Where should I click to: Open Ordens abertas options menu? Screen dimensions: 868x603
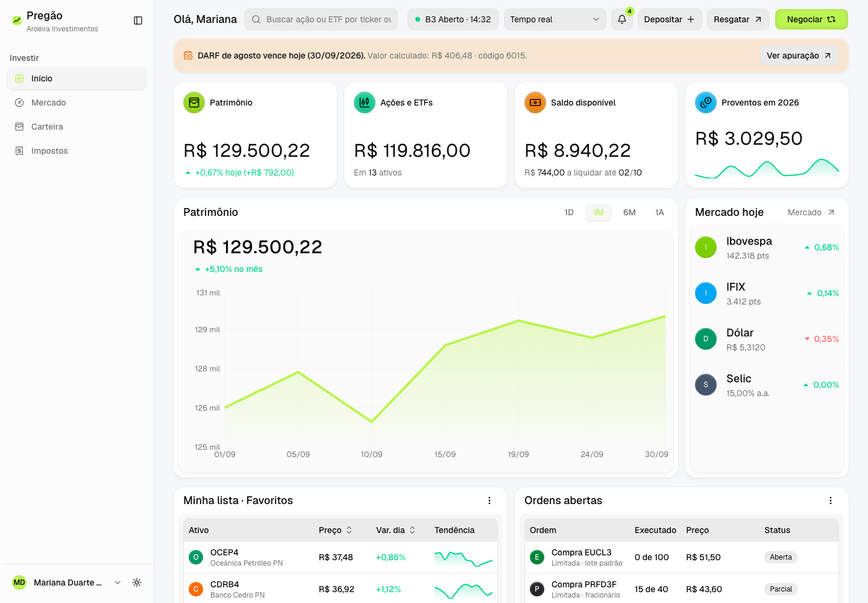pyautogui.click(x=831, y=500)
